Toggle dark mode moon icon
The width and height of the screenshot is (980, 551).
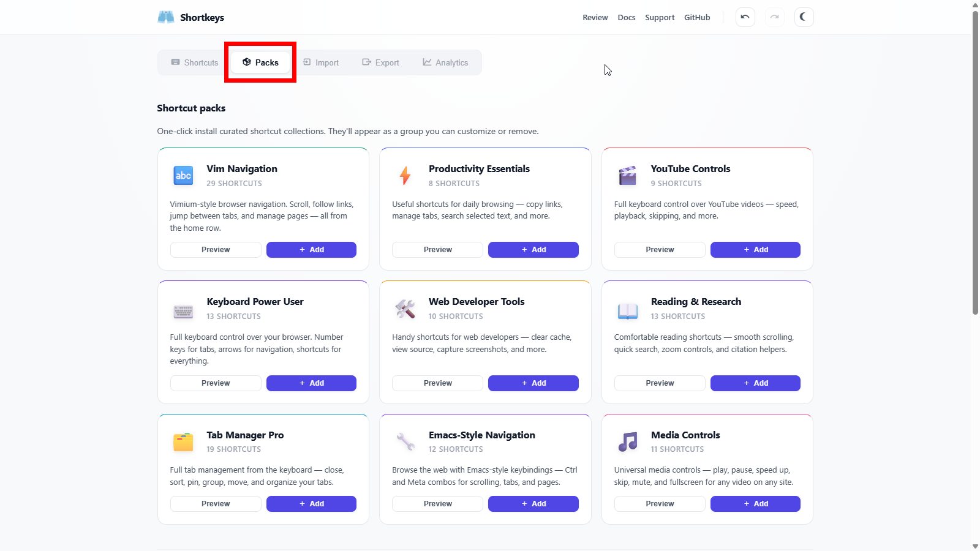(804, 17)
